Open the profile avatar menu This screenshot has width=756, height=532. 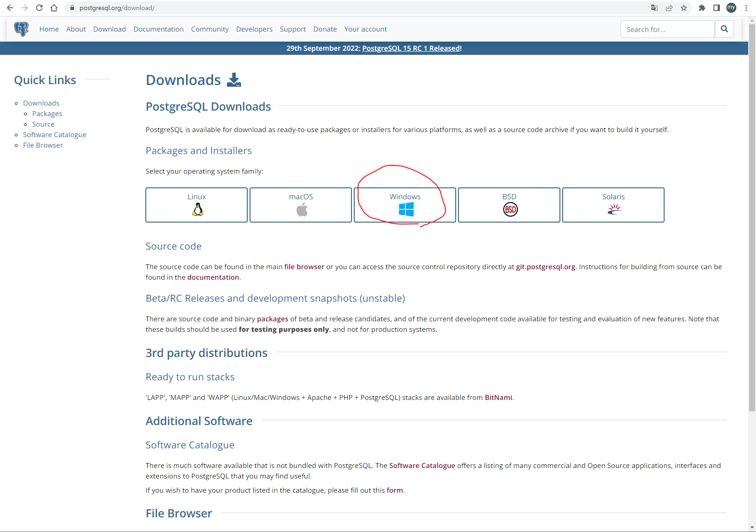pyautogui.click(x=731, y=8)
